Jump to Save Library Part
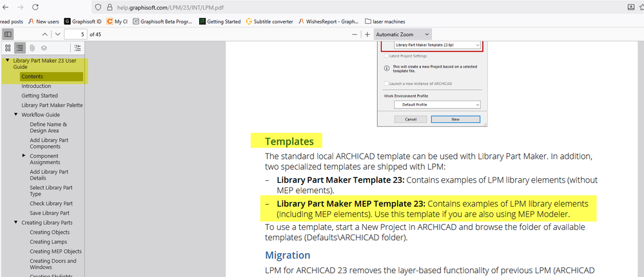Screen dimensions: 644x277 pyautogui.click(x=49, y=213)
